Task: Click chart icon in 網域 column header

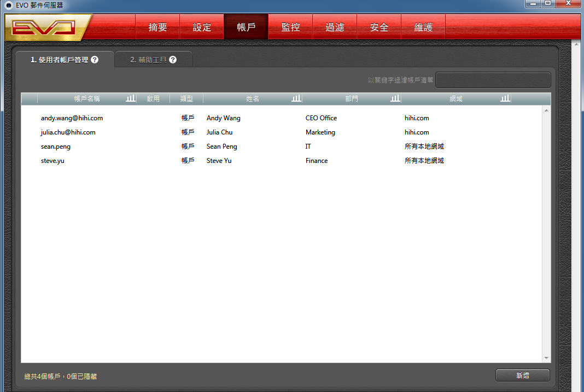Action: point(505,98)
